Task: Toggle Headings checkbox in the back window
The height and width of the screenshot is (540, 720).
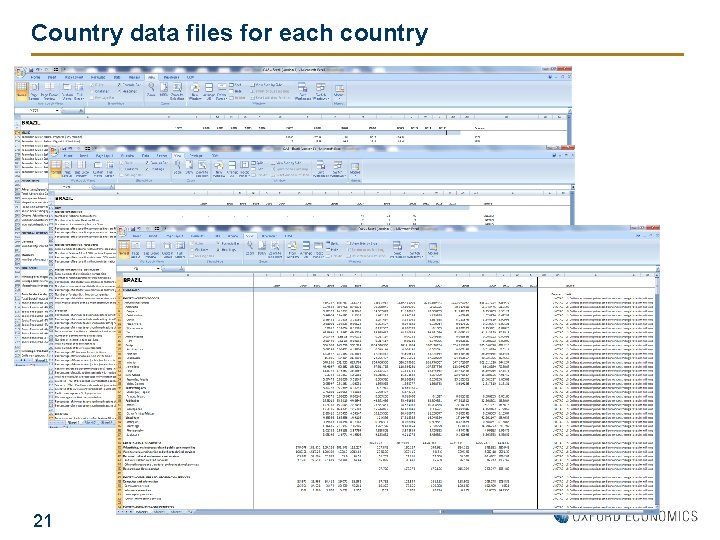Action: (127, 91)
